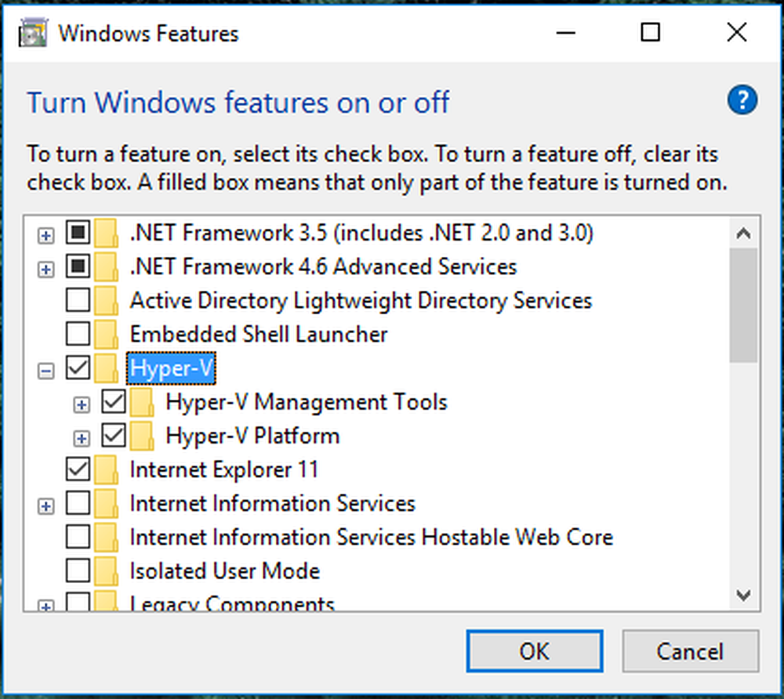Select the Internet Explorer 11 label

point(224,469)
